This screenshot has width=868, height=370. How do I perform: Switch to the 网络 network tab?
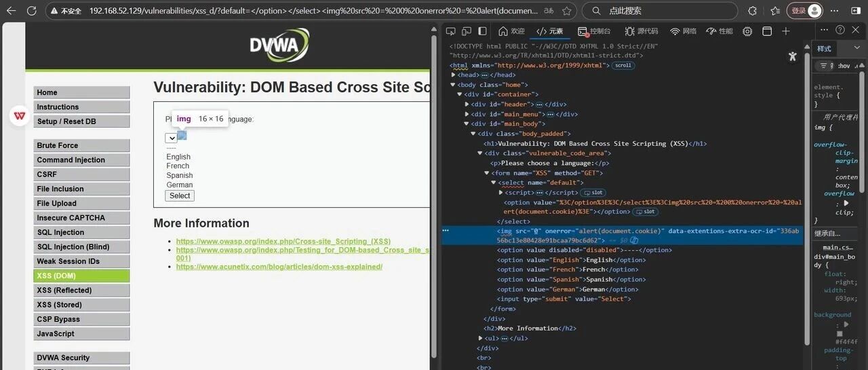684,31
